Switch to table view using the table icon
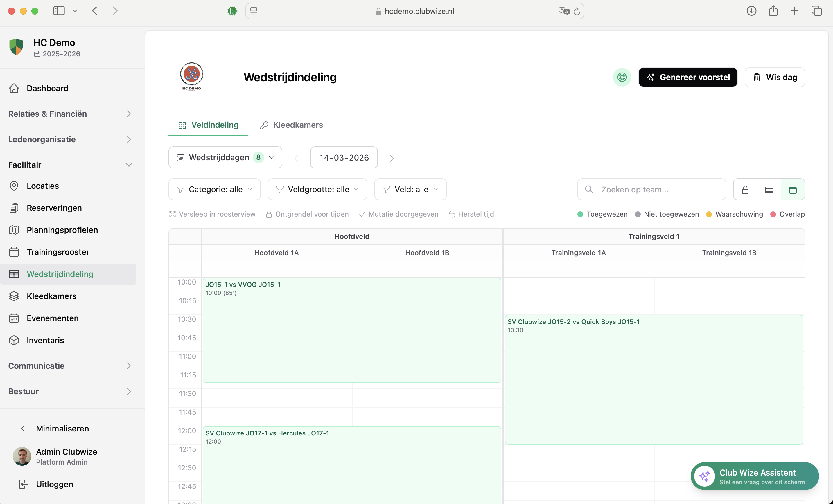Screen dimensions: 833x504 click(x=769, y=189)
